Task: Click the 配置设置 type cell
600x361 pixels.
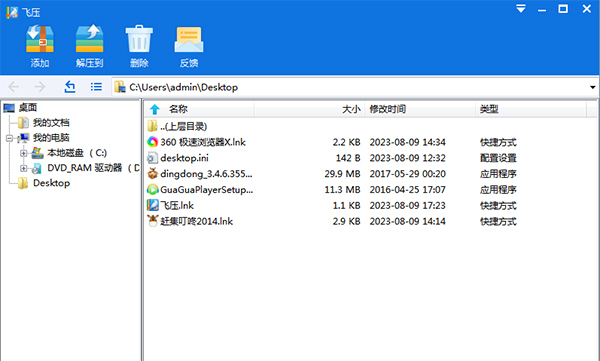Action: (498, 158)
